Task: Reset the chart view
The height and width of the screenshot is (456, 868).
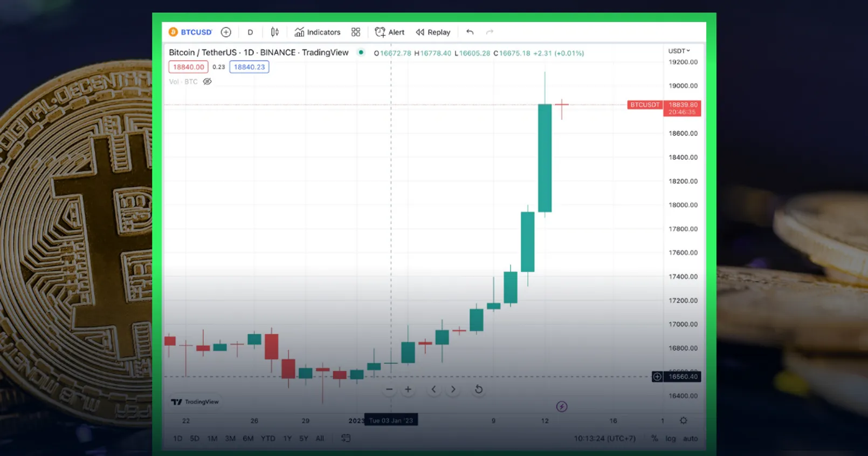Action: 478,389
